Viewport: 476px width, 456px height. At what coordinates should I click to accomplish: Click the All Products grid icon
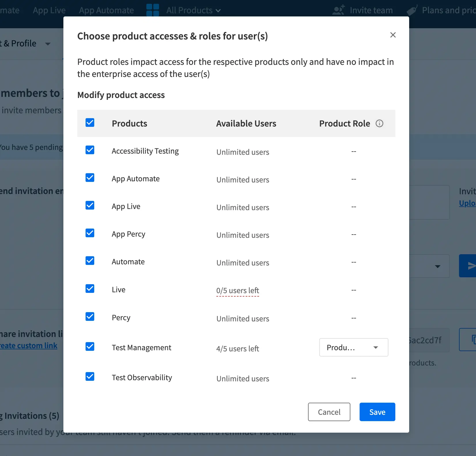pyautogui.click(x=153, y=10)
